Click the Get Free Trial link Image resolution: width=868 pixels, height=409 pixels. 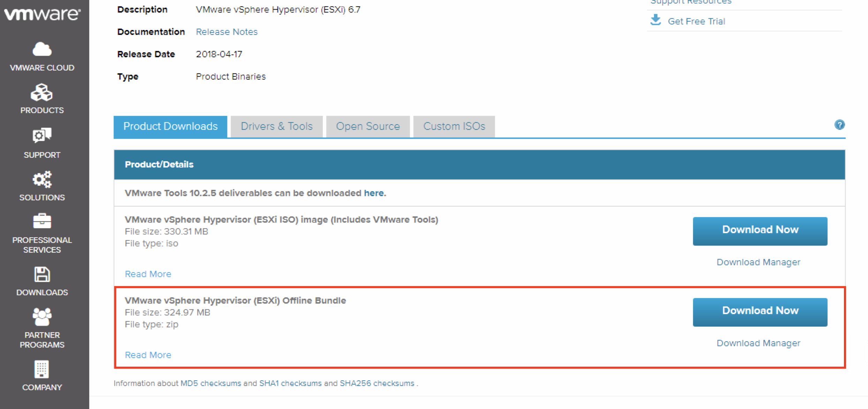[696, 21]
